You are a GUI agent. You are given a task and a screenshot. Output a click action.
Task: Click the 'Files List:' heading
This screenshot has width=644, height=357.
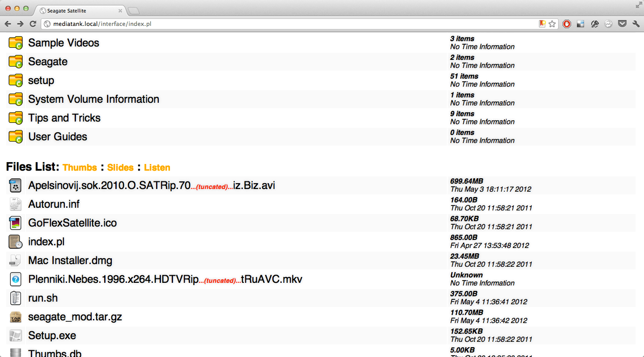(x=33, y=167)
